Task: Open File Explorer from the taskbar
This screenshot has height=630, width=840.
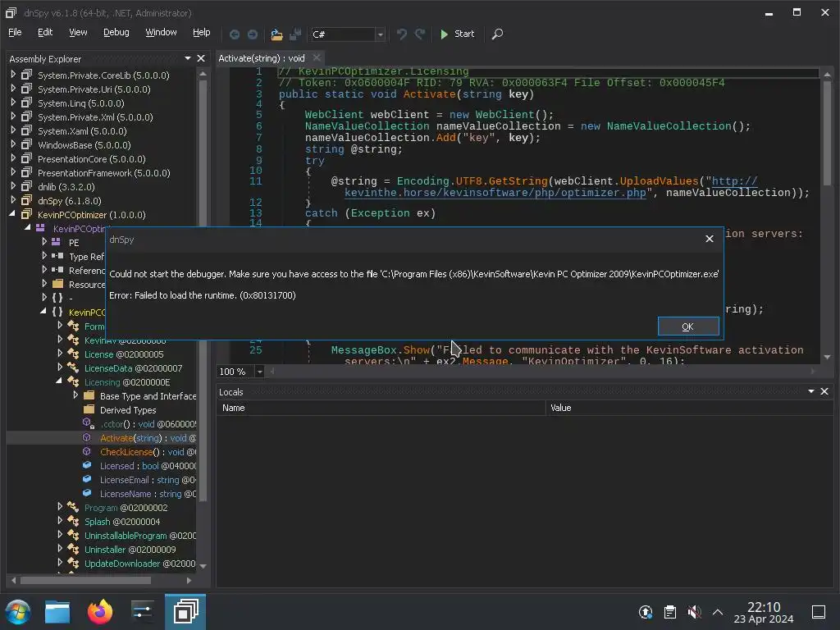Action: [57, 612]
